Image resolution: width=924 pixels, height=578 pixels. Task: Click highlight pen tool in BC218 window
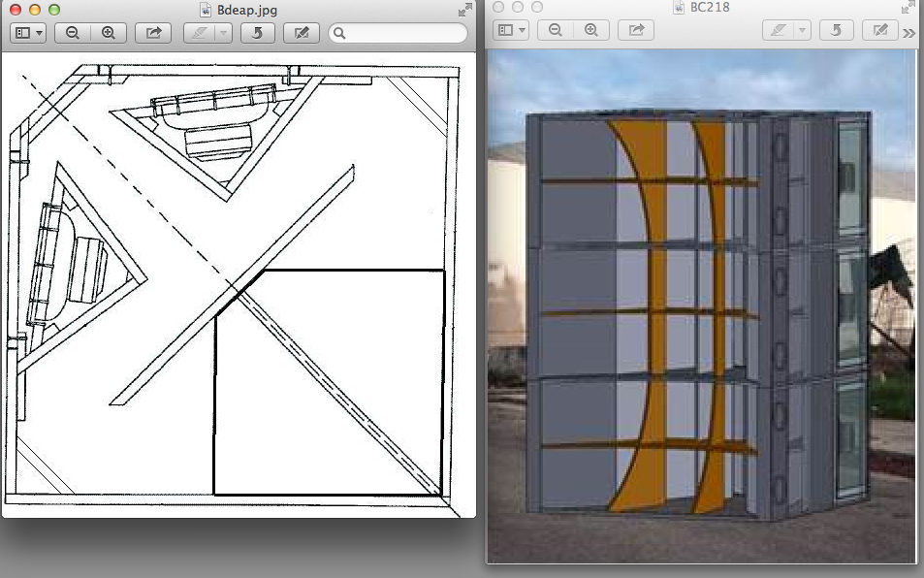[778, 29]
